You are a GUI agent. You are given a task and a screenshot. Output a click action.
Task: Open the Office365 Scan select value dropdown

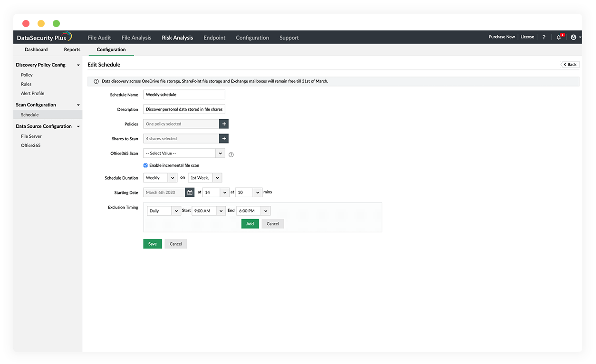(x=184, y=153)
